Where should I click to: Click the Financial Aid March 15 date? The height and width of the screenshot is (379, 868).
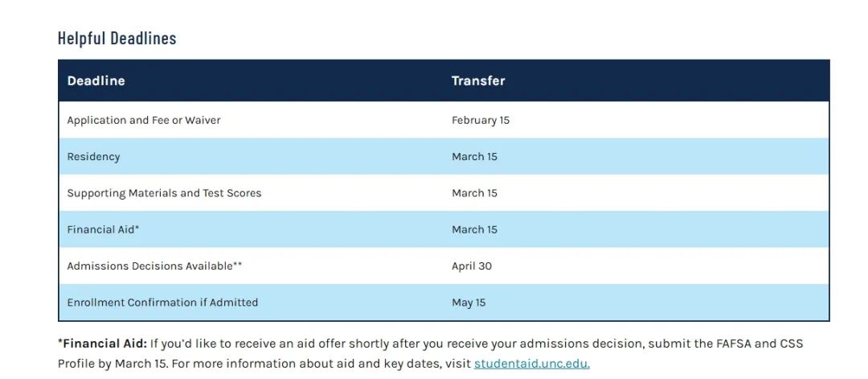[474, 229]
